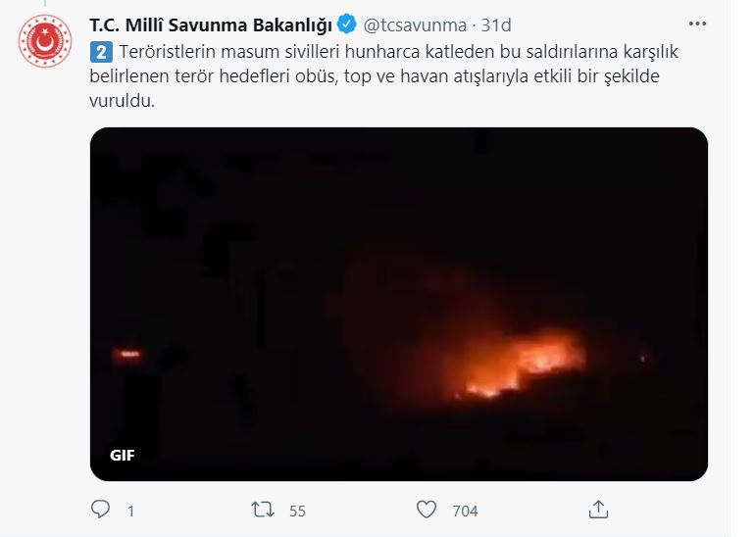Click the reply speech bubble icon
This screenshot has height=537, width=756.
pos(100,509)
